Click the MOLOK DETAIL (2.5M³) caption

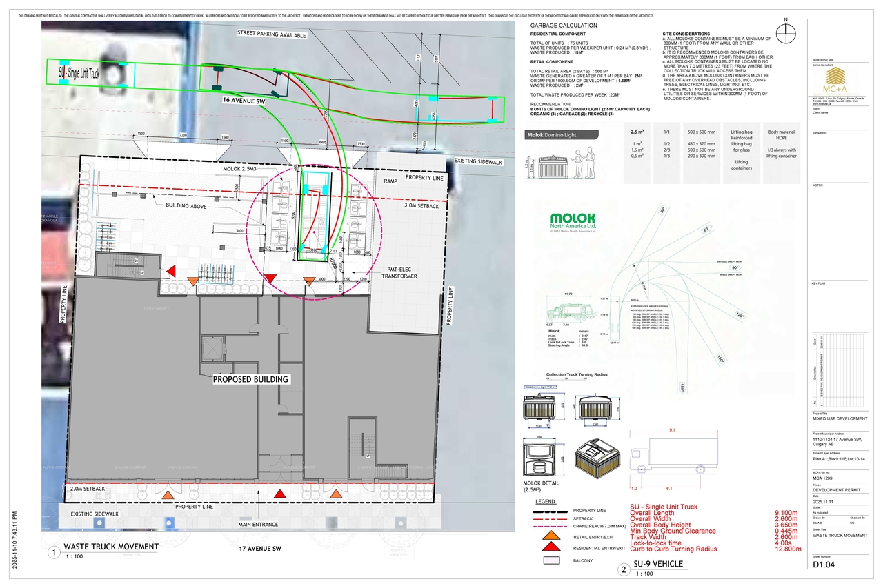[542, 485]
